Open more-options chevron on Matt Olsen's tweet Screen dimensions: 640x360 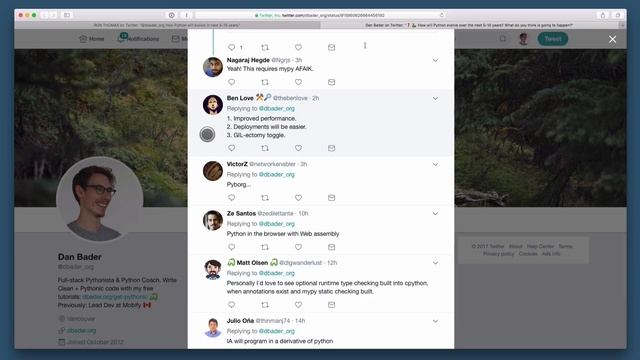(x=435, y=263)
